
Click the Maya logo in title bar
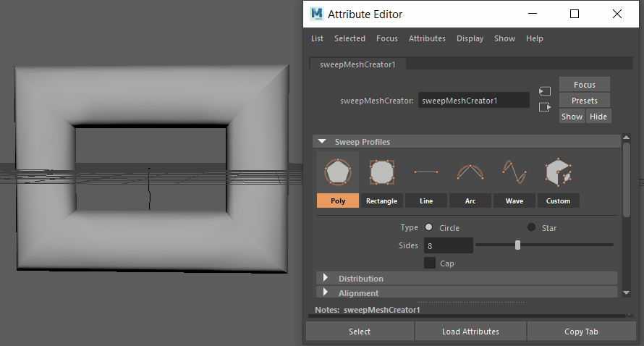click(x=316, y=14)
